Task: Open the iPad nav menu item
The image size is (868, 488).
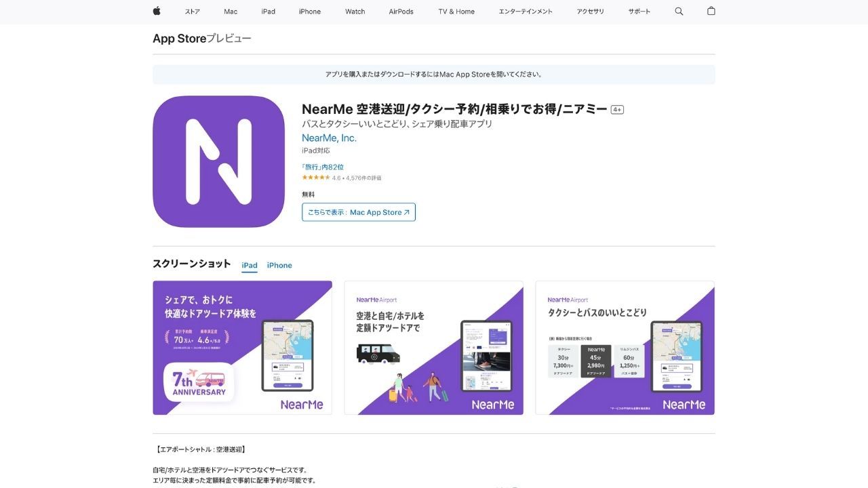Action: (x=269, y=12)
